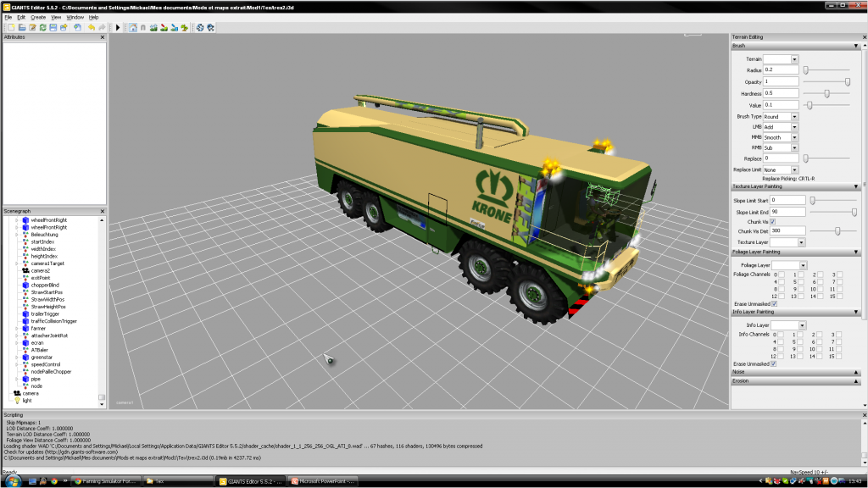Open the Terrain dropdown

794,59
